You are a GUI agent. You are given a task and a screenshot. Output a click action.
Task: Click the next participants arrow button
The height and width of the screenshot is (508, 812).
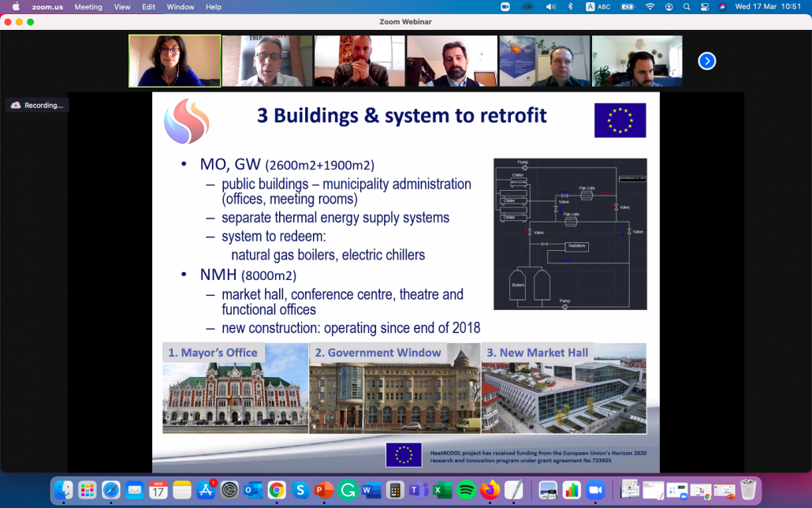pos(706,61)
